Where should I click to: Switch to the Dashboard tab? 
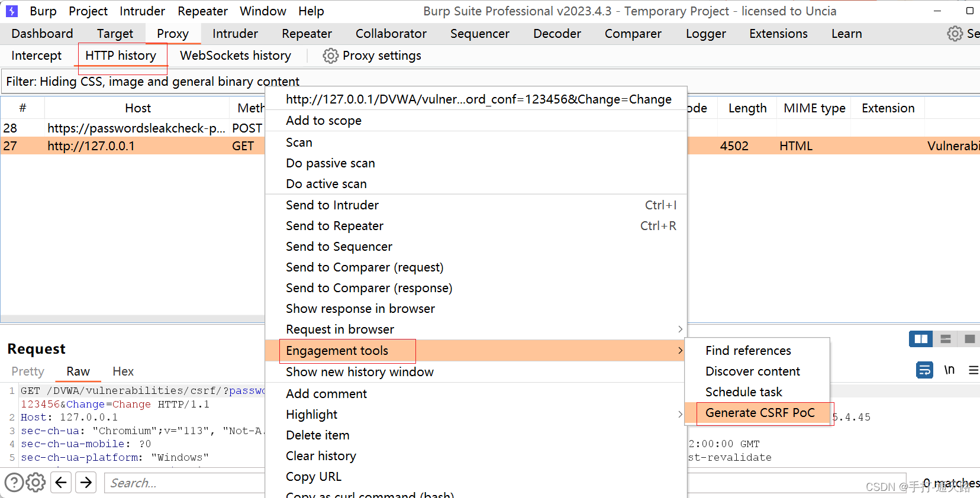42,34
